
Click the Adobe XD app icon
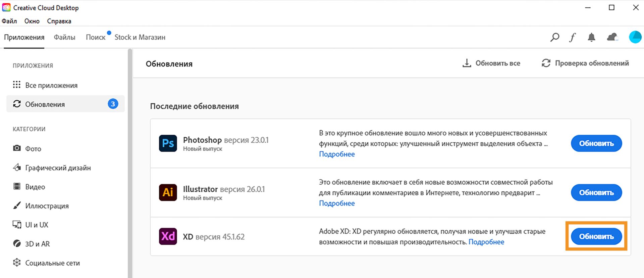[168, 236]
